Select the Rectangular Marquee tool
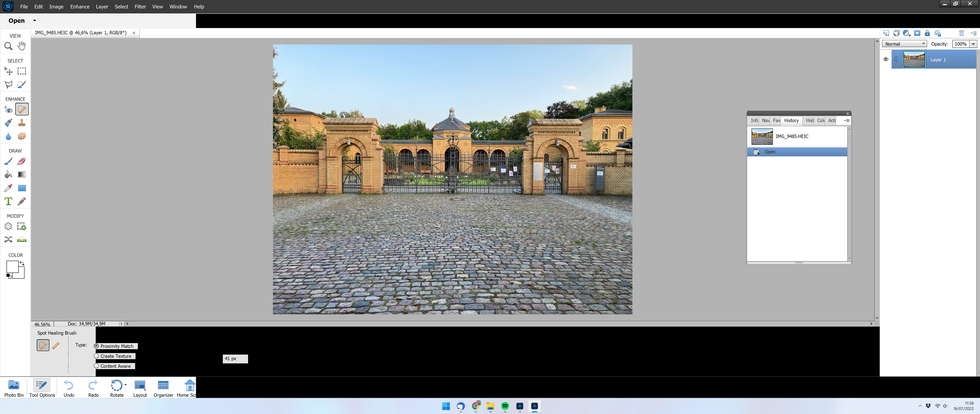The image size is (980, 414). coord(22,71)
